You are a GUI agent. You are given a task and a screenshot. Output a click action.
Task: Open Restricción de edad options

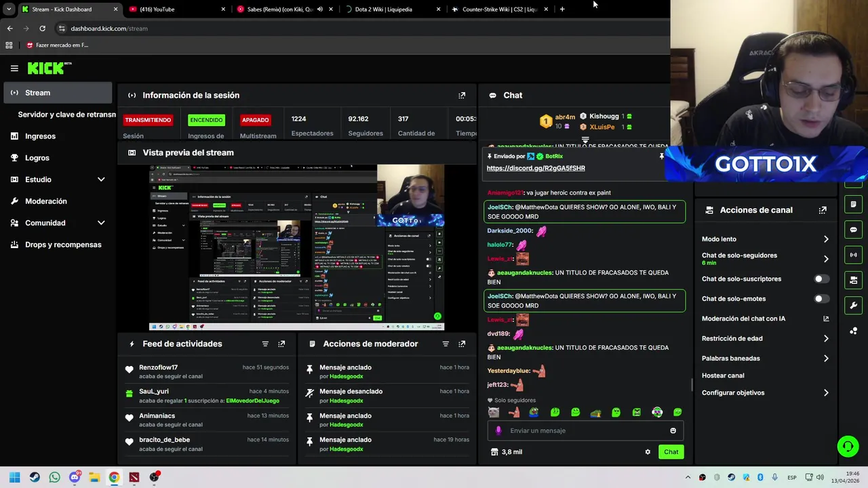click(765, 339)
